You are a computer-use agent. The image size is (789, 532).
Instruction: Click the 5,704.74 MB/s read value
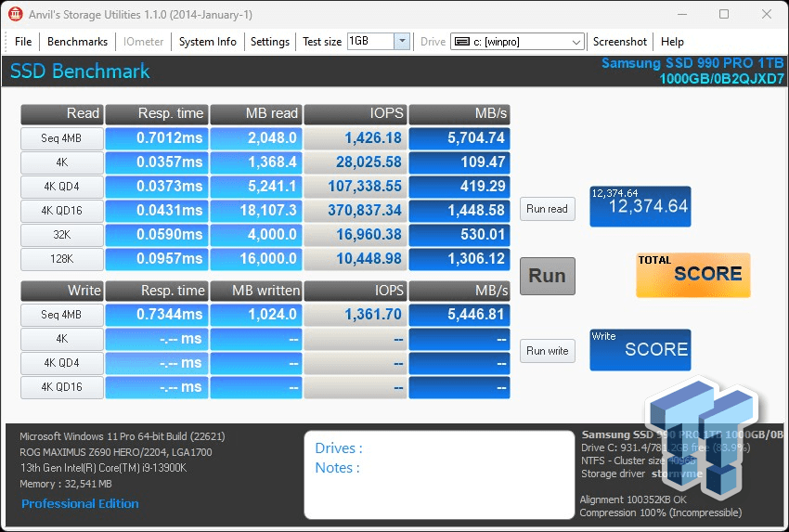point(459,138)
